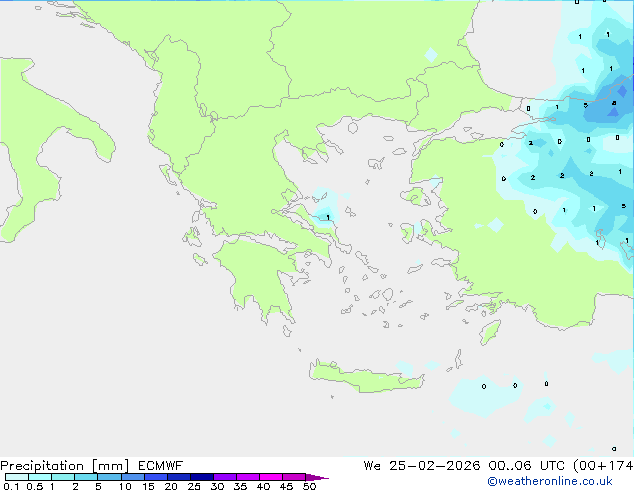Click the '0.5' legend scale label

click(35, 486)
